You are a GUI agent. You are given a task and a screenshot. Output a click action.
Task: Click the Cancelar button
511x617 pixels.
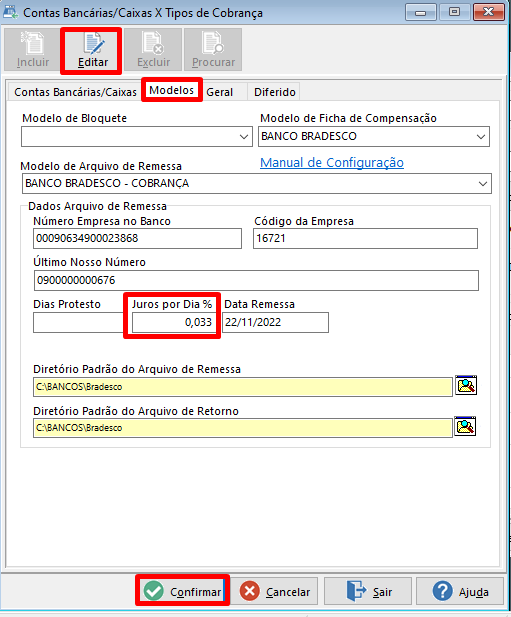(274, 591)
